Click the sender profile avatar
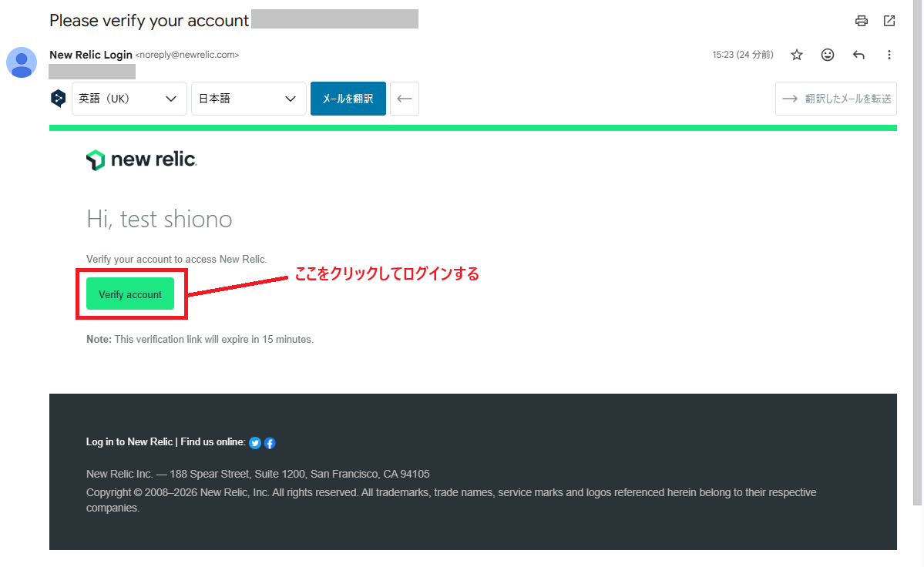The image size is (924, 567). click(22, 62)
